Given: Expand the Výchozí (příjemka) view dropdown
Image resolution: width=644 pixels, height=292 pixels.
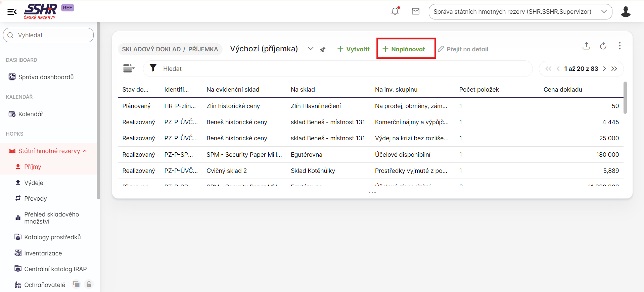Looking at the screenshot, I should click(311, 49).
